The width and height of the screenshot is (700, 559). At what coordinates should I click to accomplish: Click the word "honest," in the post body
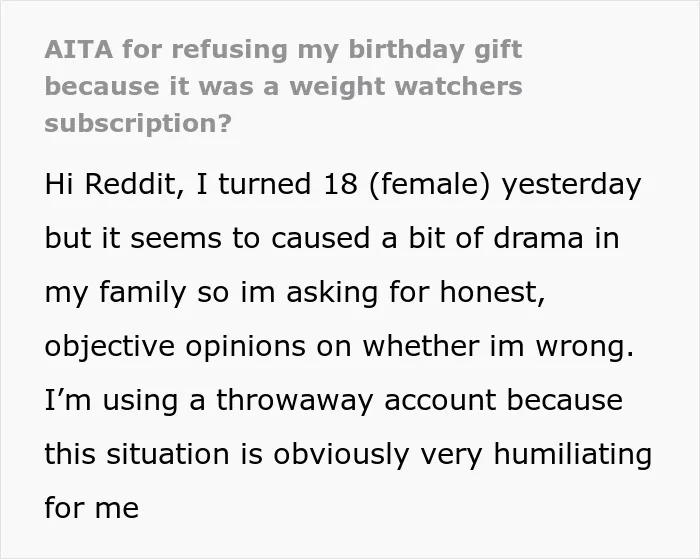pyautogui.click(x=492, y=292)
